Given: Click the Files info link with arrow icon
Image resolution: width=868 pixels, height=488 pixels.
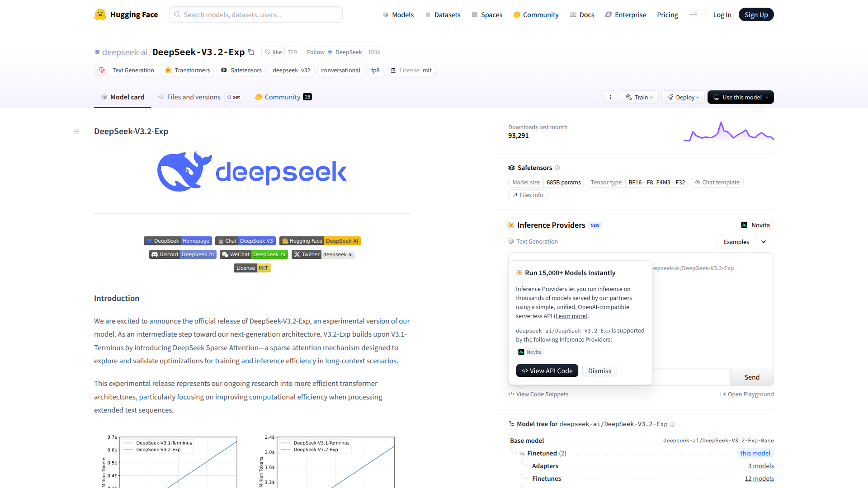Looking at the screenshot, I should (528, 195).
